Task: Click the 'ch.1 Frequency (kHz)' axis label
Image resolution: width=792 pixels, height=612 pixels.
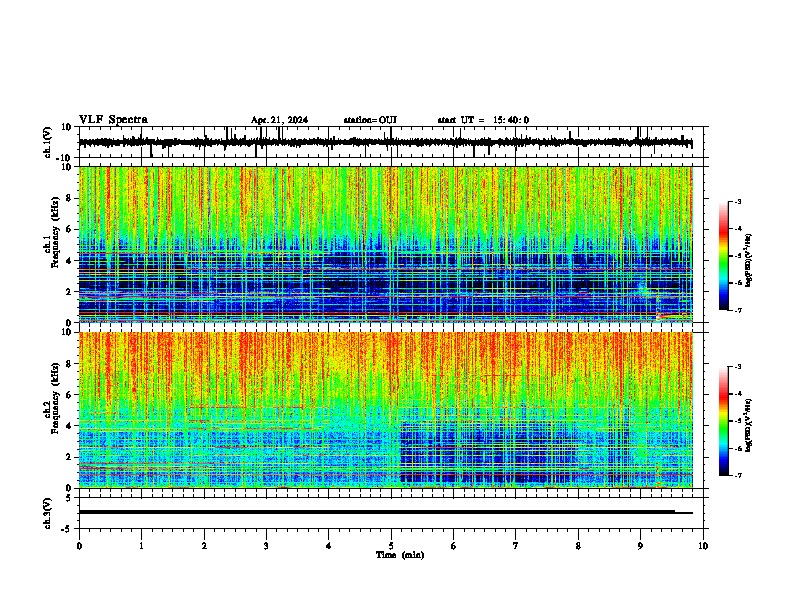Action: [x=53, y=232]
